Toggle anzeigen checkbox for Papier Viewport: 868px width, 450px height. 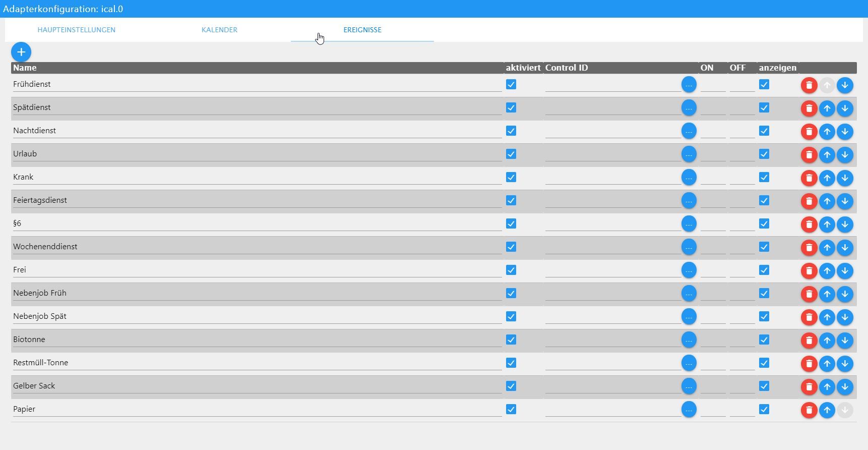(x=764, y=409)
